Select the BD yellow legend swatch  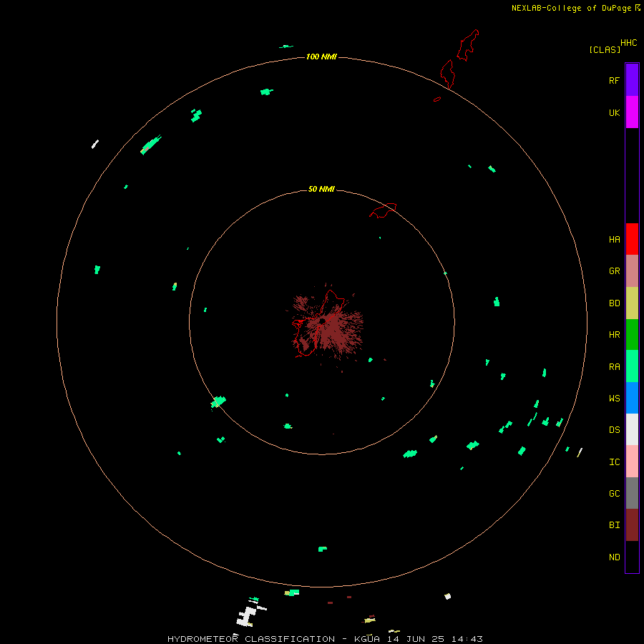coord(632,303)
